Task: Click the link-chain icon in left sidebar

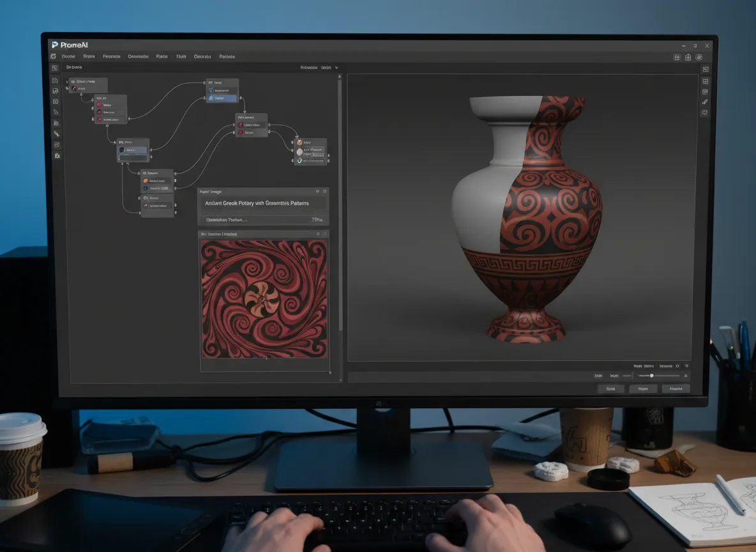Action: point(56,134)
